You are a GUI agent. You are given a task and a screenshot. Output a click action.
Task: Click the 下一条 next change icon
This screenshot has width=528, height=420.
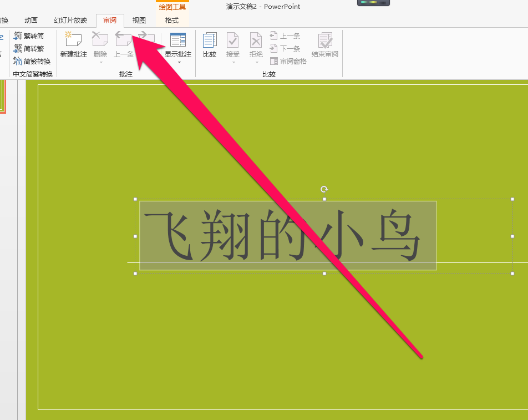point(286,48)
